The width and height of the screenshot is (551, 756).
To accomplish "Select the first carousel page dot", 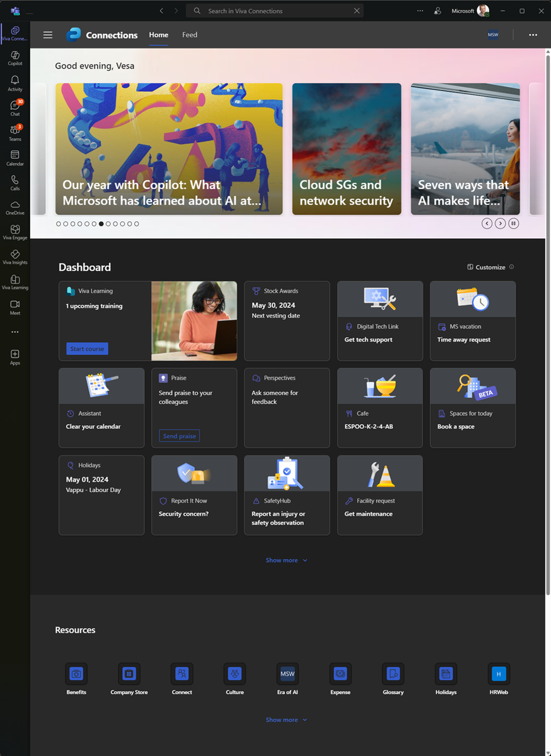I will [x=58, y=224].
